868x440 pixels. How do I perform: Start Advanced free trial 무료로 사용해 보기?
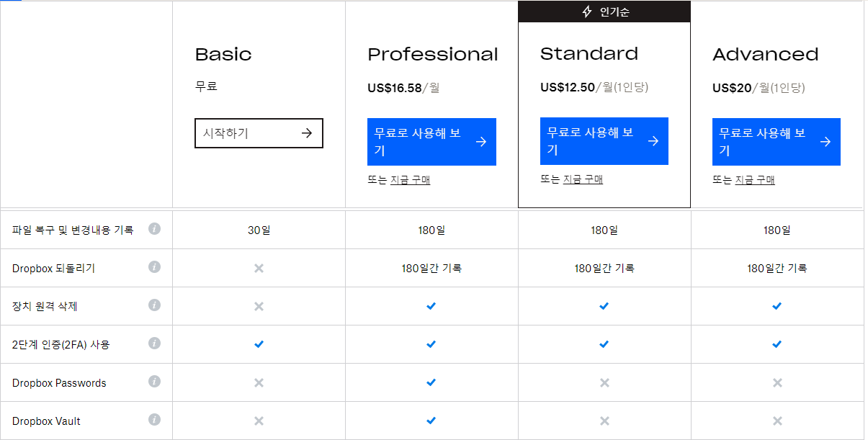pos(777,142)
